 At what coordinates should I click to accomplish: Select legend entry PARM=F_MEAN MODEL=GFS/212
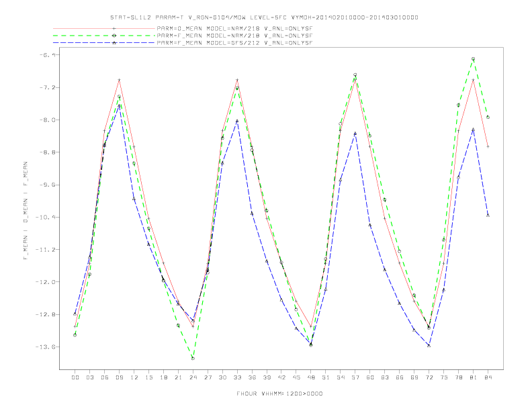coord(234,43)
